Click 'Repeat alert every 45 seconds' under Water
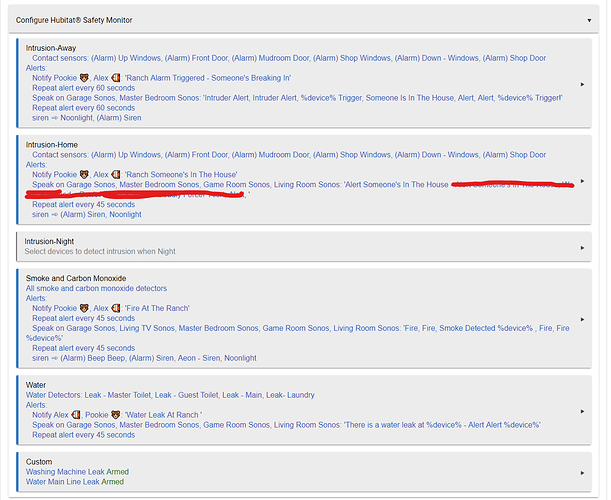 83,435
